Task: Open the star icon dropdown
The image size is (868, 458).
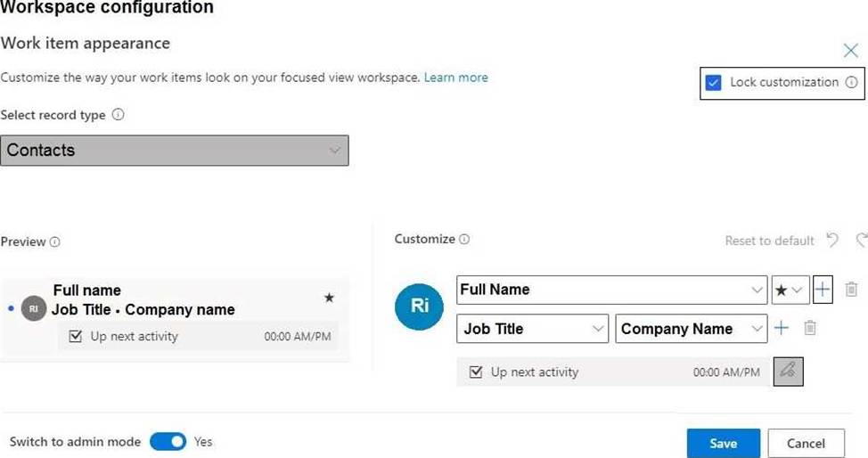Action: coord(788,290)
